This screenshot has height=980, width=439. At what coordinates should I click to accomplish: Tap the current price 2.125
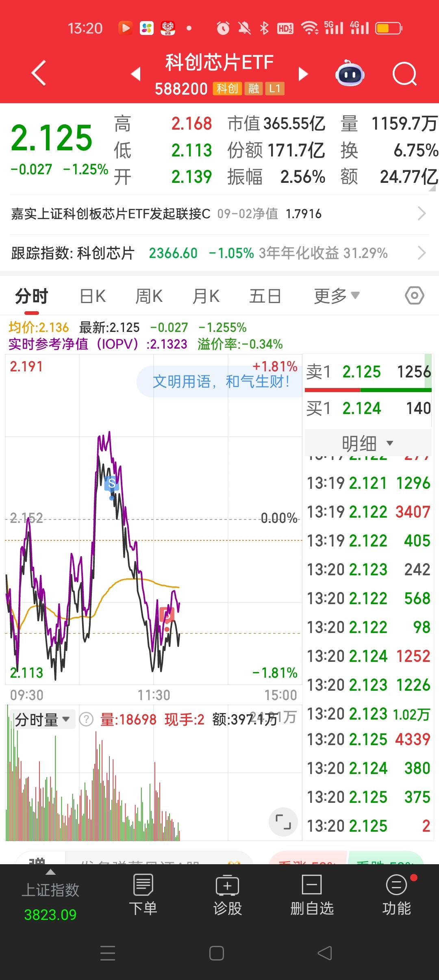[52, 137]
